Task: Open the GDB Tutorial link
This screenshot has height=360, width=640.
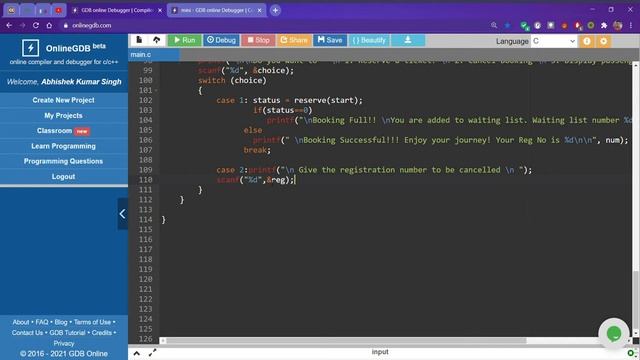Action: click(67, 333)
